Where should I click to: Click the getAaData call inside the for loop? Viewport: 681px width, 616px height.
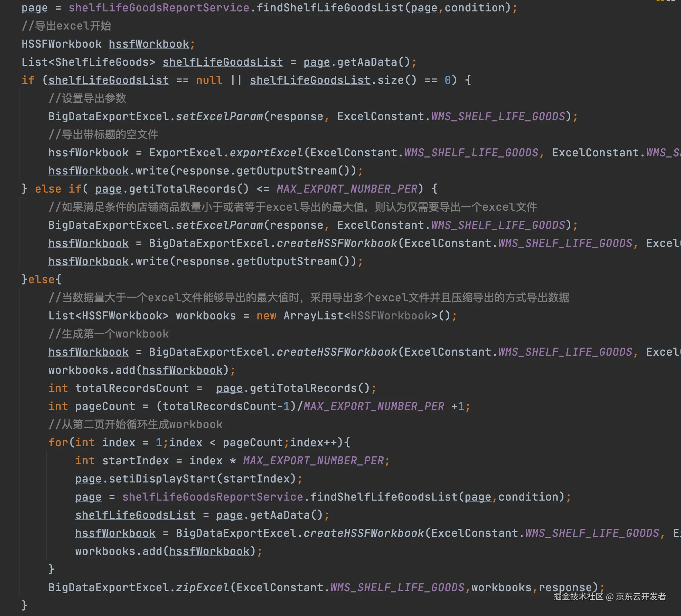point(279,515)
